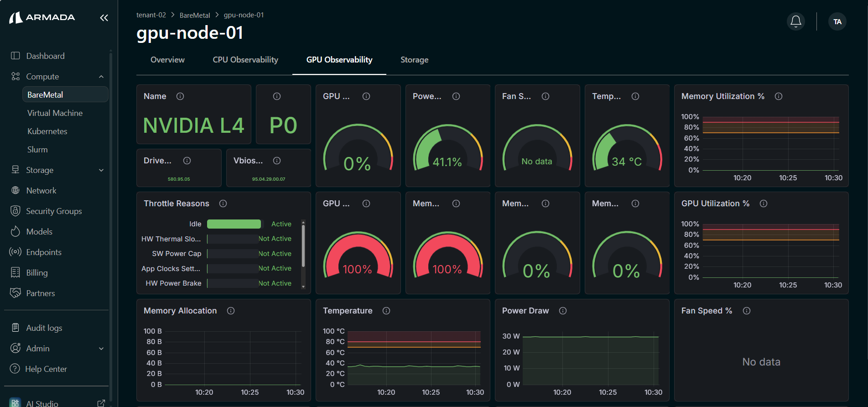Open AI Studio external link icon
The width and height of the screenshot is (868, 407).
point(101,403)
